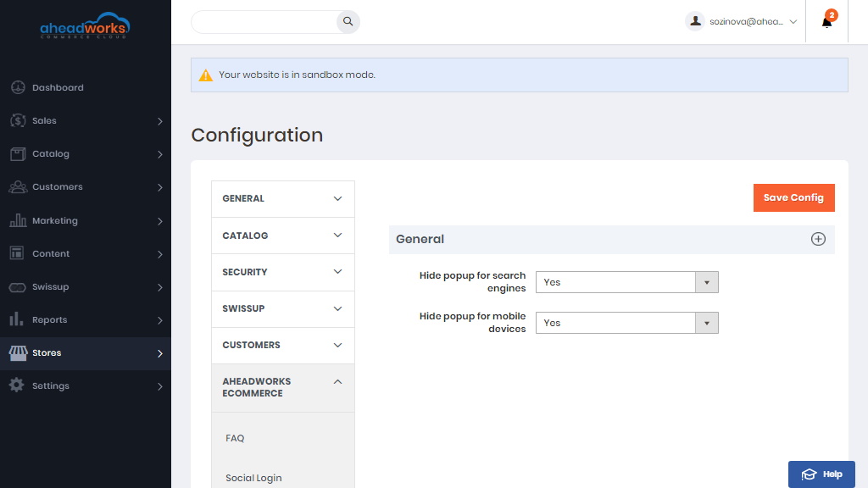Click the Aheadworks Commerce Cloud logo
Image resolution: width=868 pixels, height=488 pixels.
pyautogui.click(x=85, y=25)
